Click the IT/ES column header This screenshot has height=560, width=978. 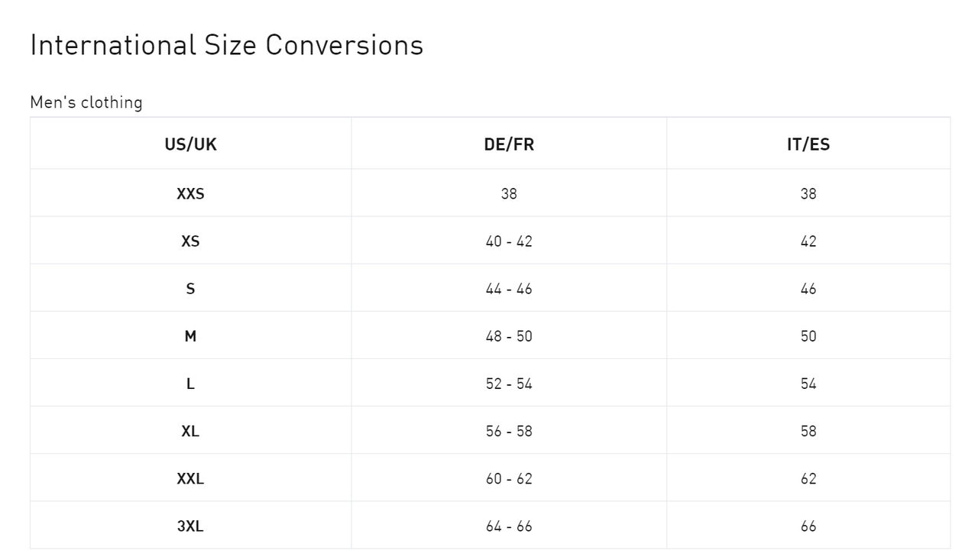(x=808, y=144)
